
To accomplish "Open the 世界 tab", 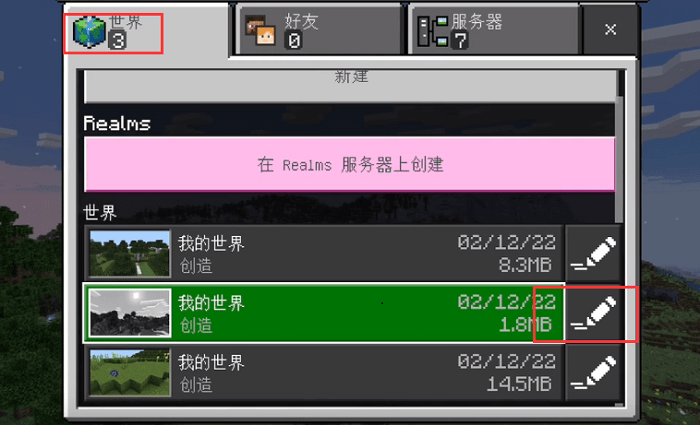I will click(146, 30).
